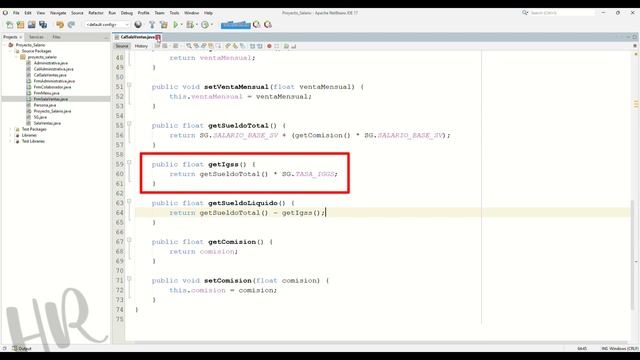Viewport: 640px width, 360px height.
Task: Open the default config dropdown
Action: click(107, 24)
